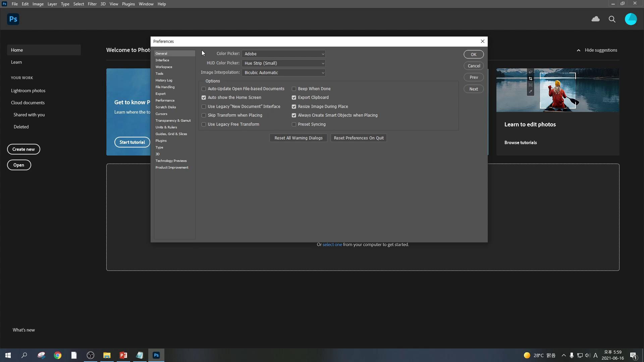
Task: Enable Beep When Done checkbox
Action: pyautogui.click(x=294, y=89)
